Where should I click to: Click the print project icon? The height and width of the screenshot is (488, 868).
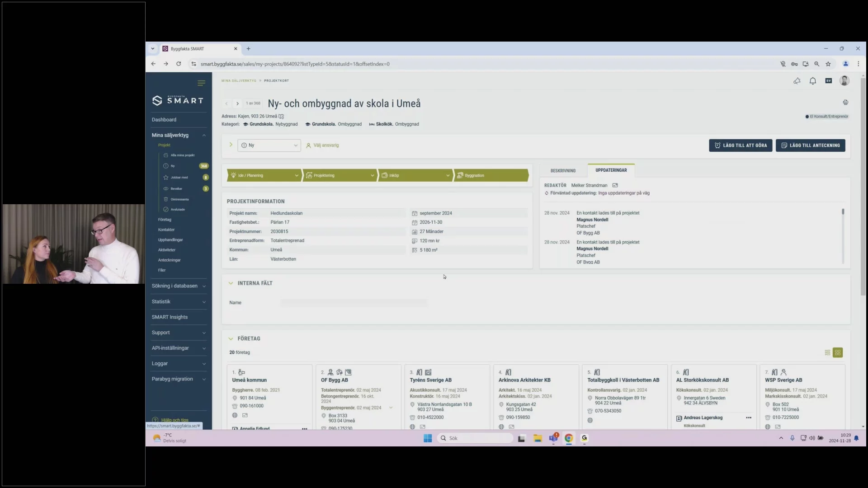[x=845, y=103]
